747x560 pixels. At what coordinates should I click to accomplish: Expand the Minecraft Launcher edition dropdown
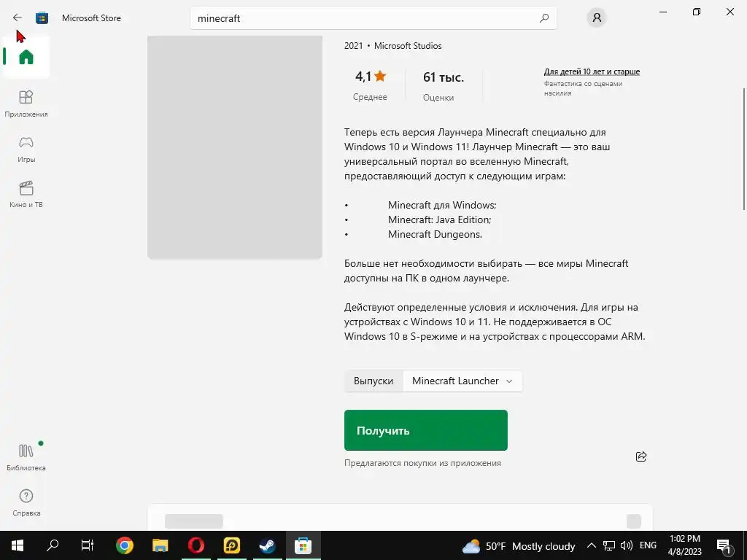462,381
